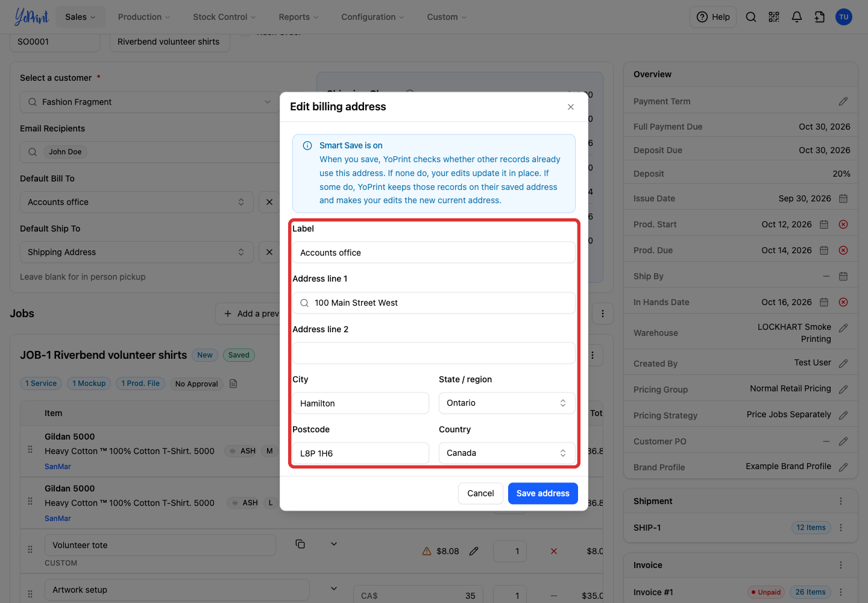This screenshot has width=868, height=603.
Task: Click the document export icon in top bar
Action: (820, 17)
